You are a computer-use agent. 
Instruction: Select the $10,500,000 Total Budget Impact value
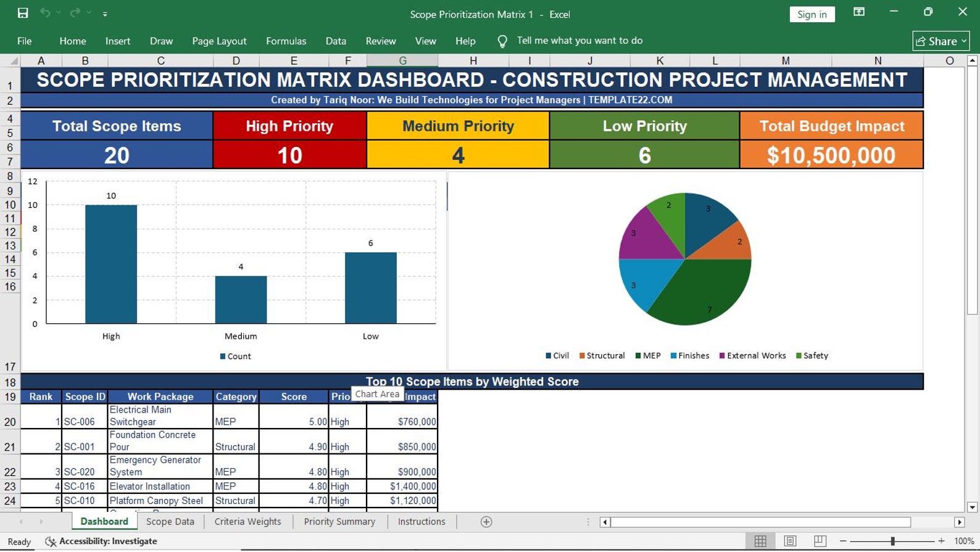pyautogui.click(x=831, y=155)
